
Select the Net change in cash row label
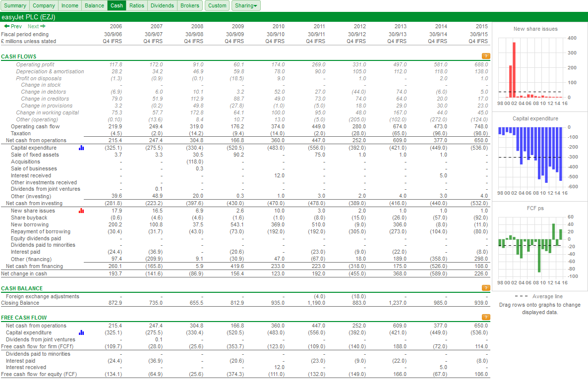coord(24,273)
